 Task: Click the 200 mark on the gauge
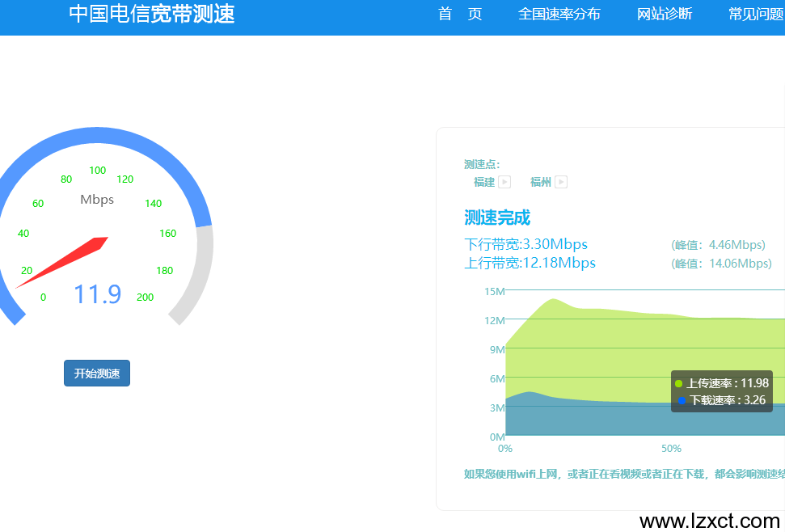click(x=146, y=298)
